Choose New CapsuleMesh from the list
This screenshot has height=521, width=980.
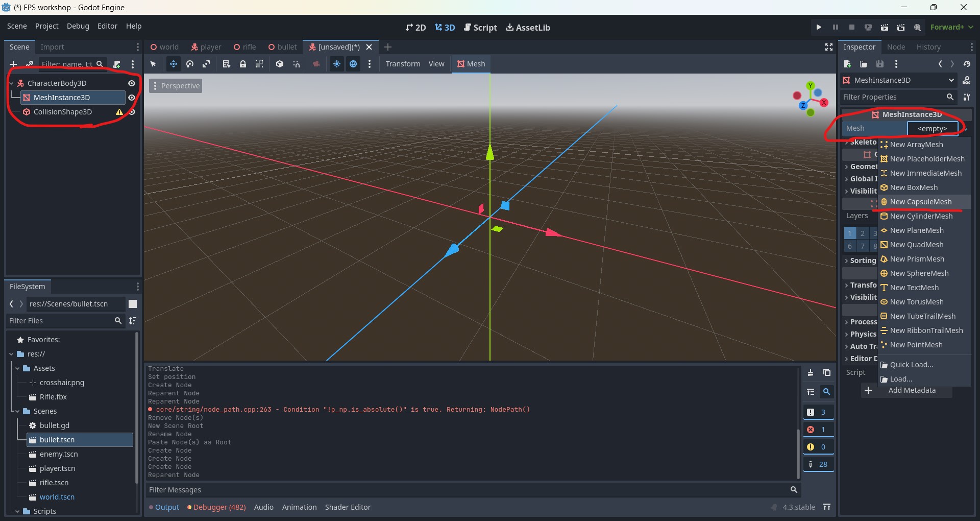[x=920, y=202]
